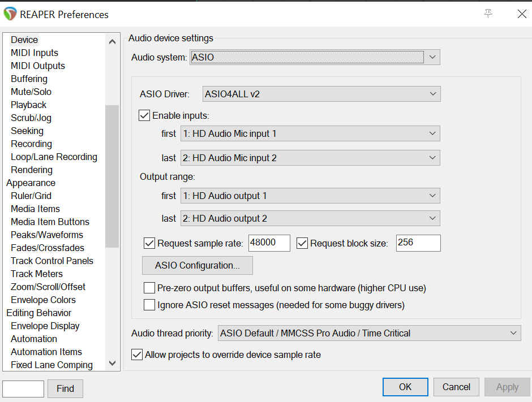Image resolution: width=532 pixels, height=402 pixels.
Task: Open Scrub/Jog preferences page
Action: (31, 118)
